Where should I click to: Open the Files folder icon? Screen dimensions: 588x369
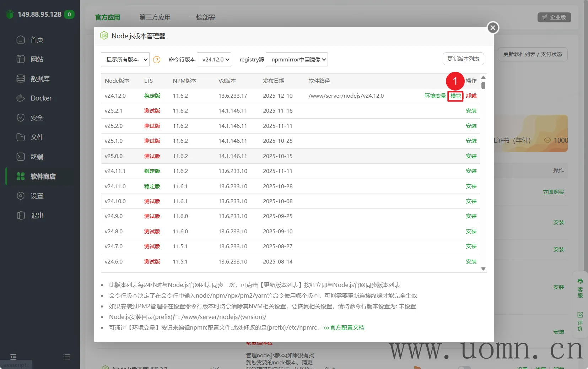pyautogui.click(x=21, y=137)
